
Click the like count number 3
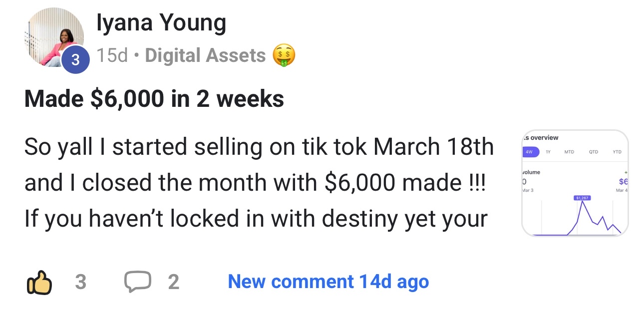click(80, 283)
